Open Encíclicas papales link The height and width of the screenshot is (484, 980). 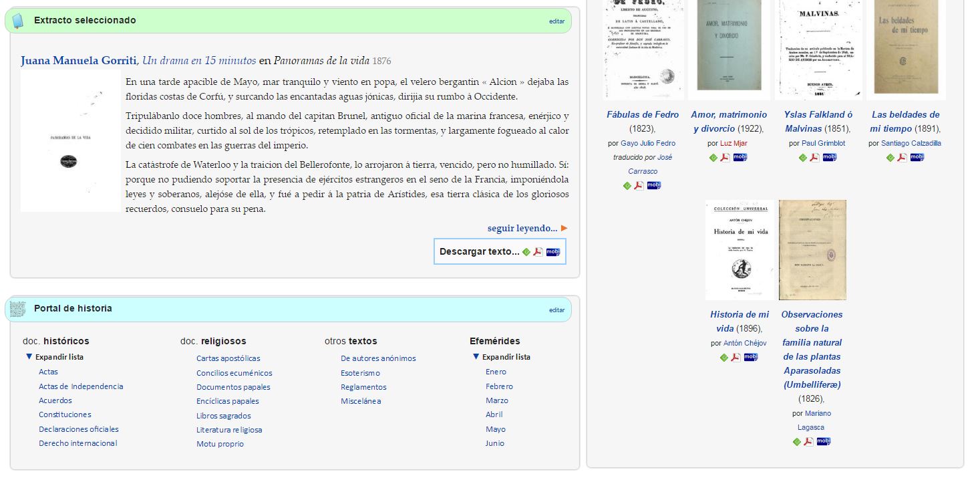pyautogui.click(x=228, y=401)
